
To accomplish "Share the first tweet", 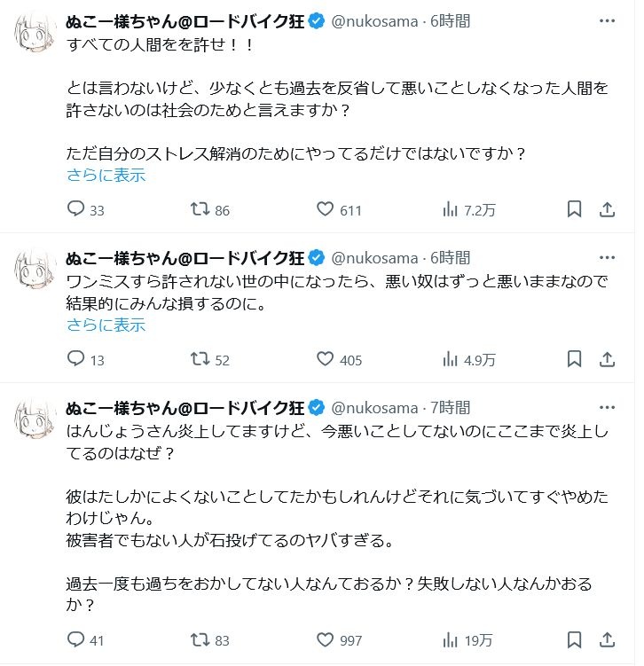I will coord(608,210).
